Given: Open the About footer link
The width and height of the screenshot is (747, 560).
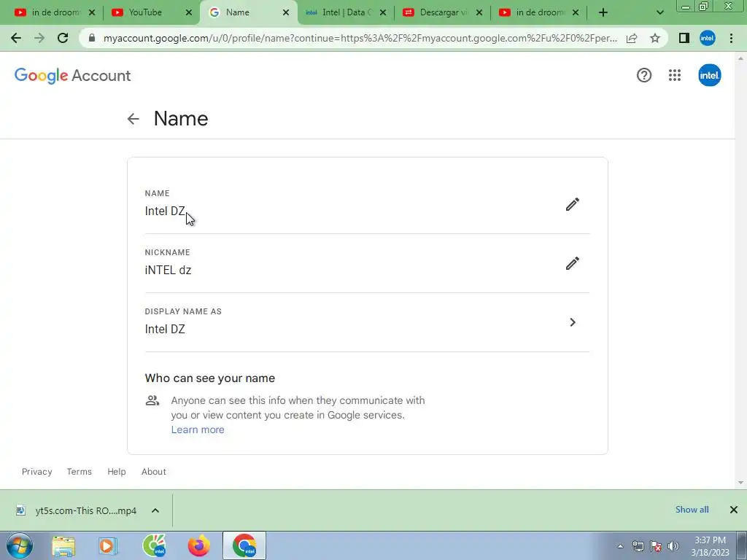Looking at the screenshot, I should point(153,472).
